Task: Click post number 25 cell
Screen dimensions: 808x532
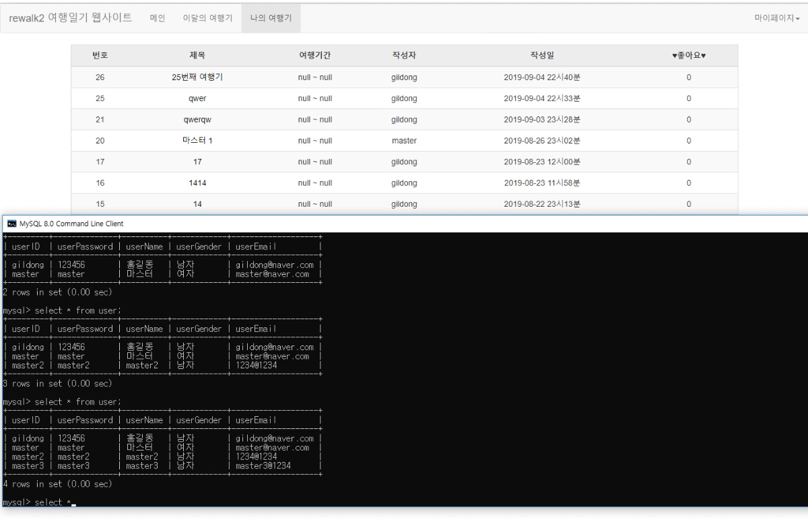Action: pyautogui.click(x=100, y=98)
